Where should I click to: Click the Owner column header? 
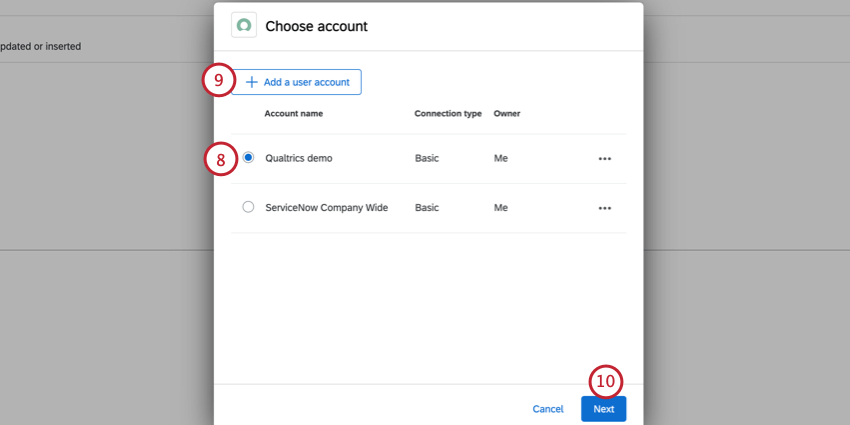click(x=506, y=114)
